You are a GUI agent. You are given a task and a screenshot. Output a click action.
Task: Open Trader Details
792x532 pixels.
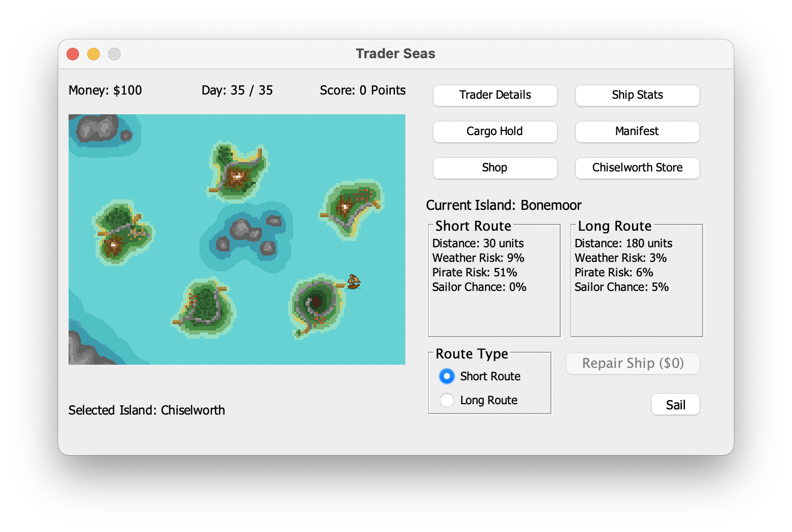[x=495, y=95]
